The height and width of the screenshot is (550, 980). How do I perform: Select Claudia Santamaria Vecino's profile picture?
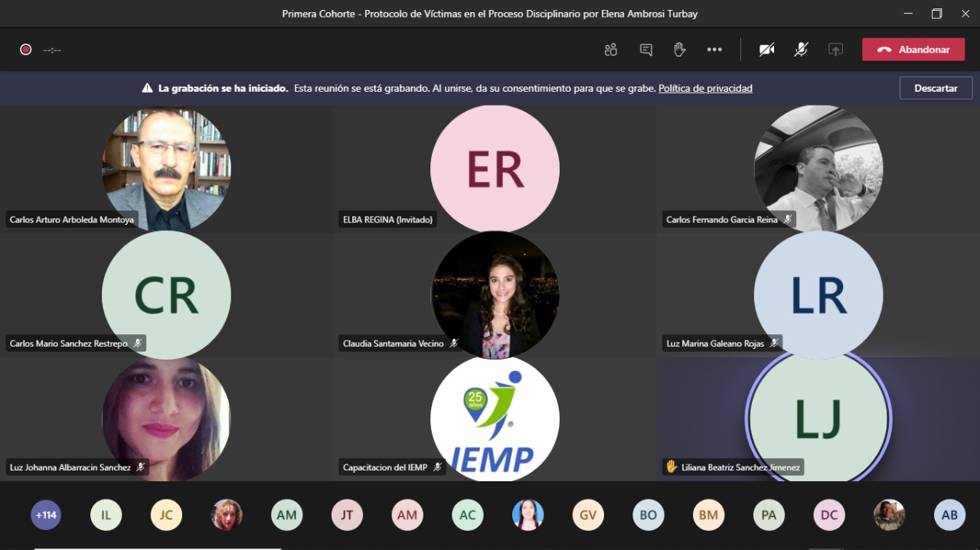tap(495, 295)
